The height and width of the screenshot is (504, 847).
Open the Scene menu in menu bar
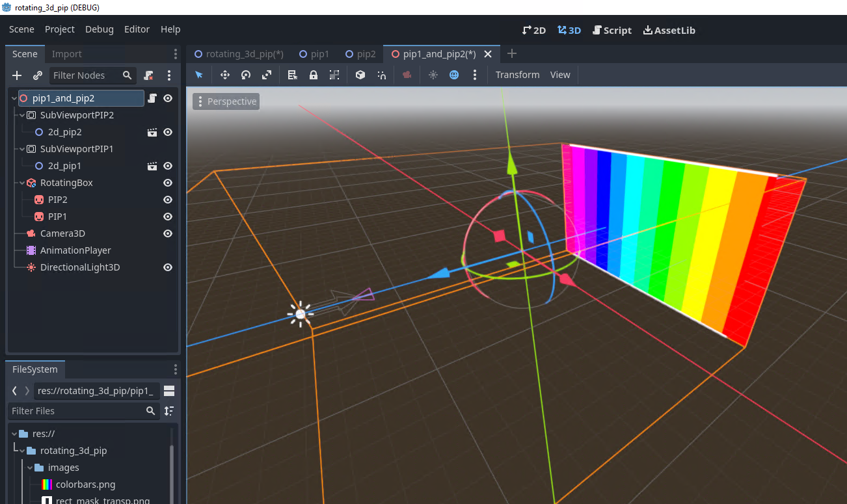[21, 29]
